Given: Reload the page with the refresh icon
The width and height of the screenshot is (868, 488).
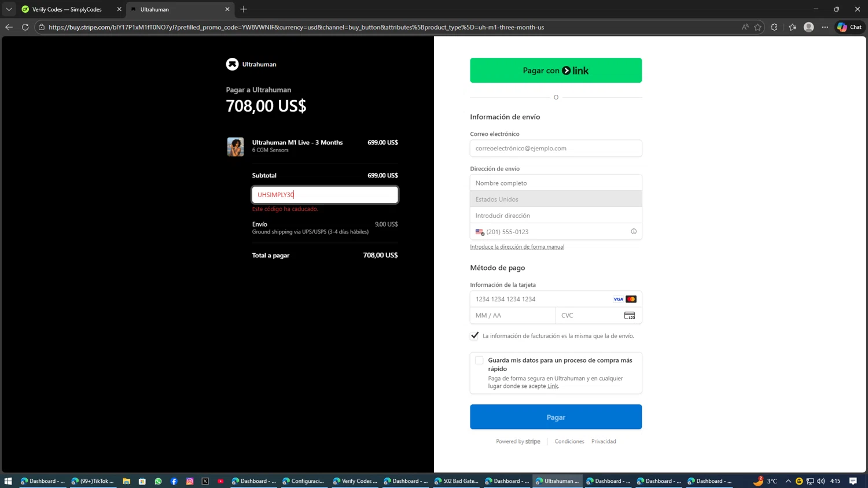Looking at the screenshot, I should (x=25, y=27).
